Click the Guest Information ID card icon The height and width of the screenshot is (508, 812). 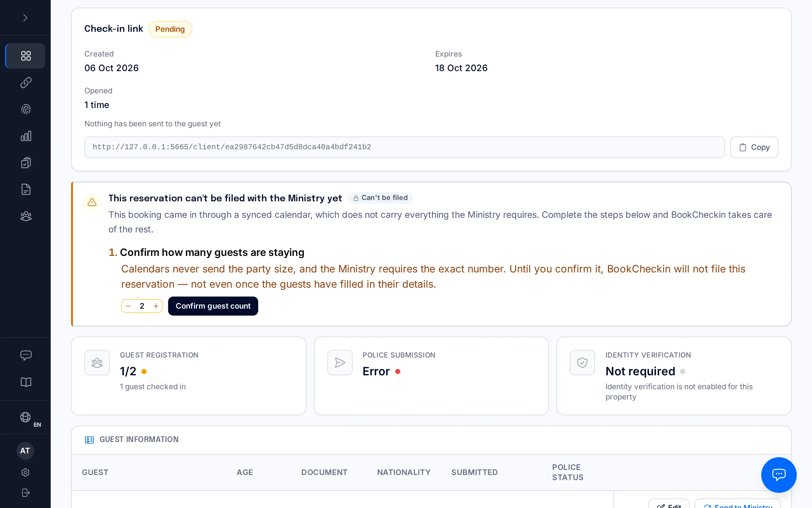[89, 440]
